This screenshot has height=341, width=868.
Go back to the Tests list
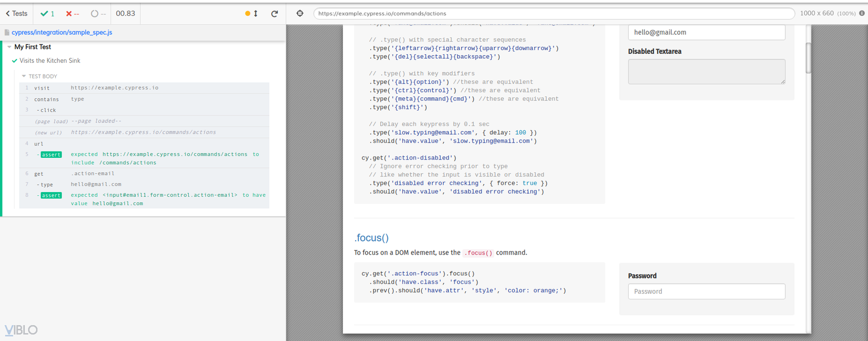16,14
